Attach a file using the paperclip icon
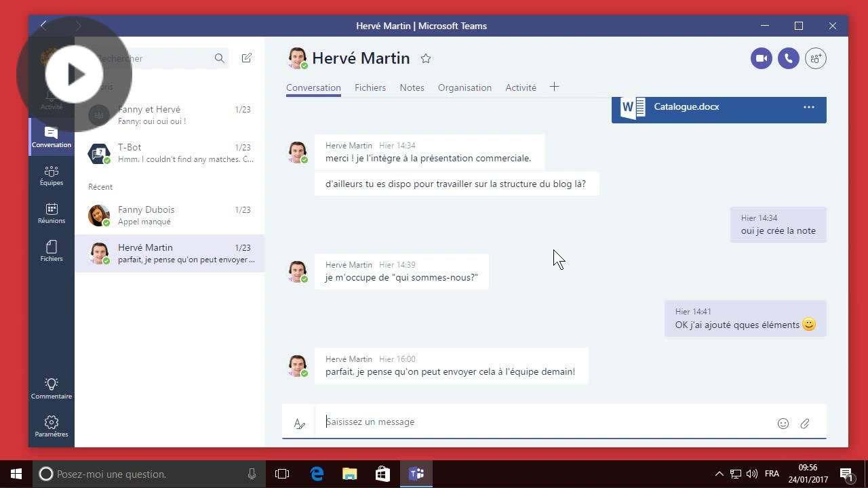Image resolution: width=868 pixels, height=488 pixels. pyautogui.click(x=805, y=424)
